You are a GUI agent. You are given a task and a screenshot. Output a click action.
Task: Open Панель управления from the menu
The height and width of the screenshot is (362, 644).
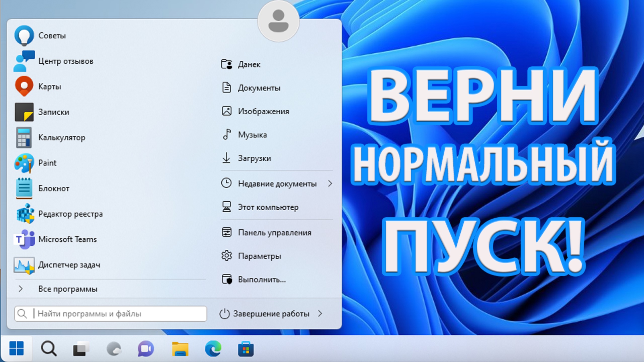tap(275, 233)
